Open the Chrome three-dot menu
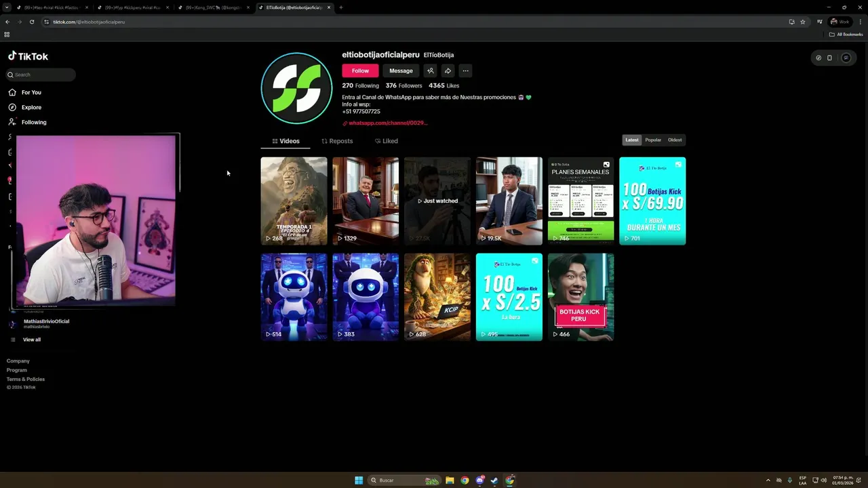The height and width of the screenshot is (488, 868). 860,22
